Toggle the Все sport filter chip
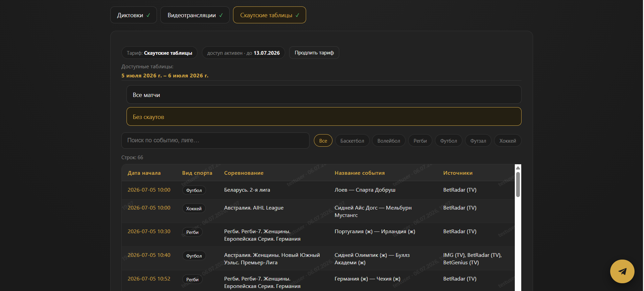 click(x=323, y=141)
